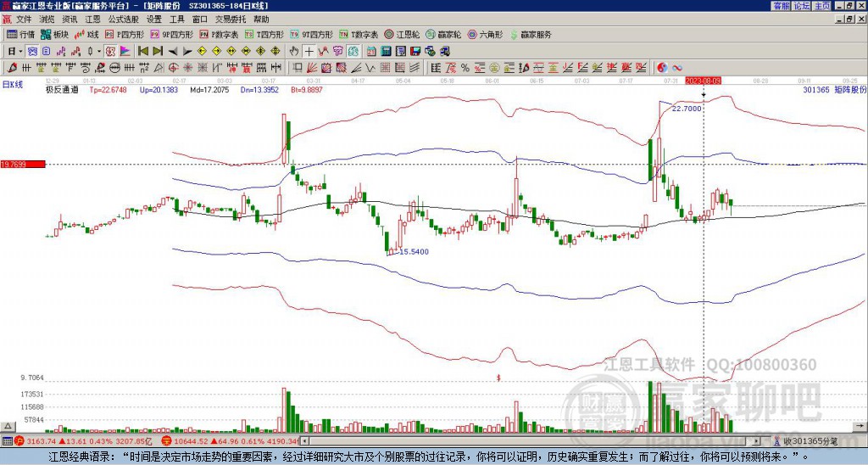Click the 论坛 forum button
The image size is (868, 465).
[x=801, y=6]
